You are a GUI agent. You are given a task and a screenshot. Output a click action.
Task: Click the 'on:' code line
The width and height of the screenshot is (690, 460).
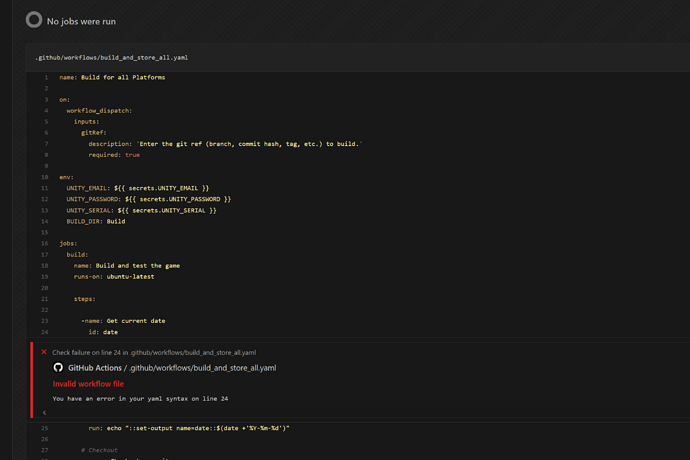tap(64, 100)
